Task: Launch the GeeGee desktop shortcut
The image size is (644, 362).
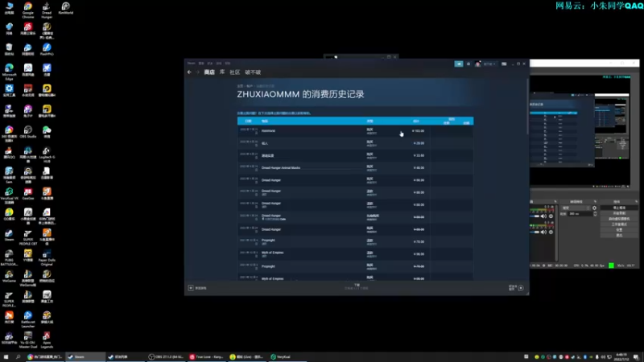Action: [28, 194]
